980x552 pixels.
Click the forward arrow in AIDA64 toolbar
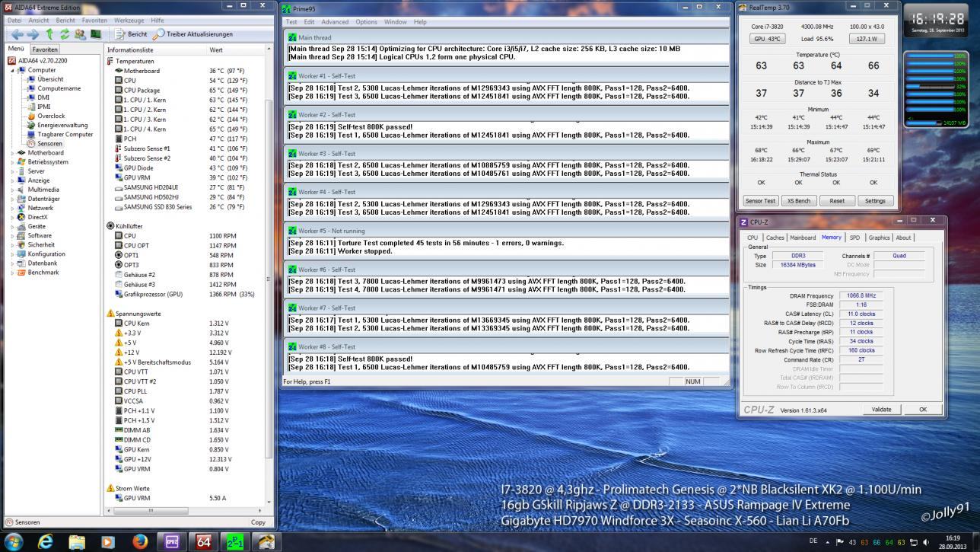(x=33, y=34)
